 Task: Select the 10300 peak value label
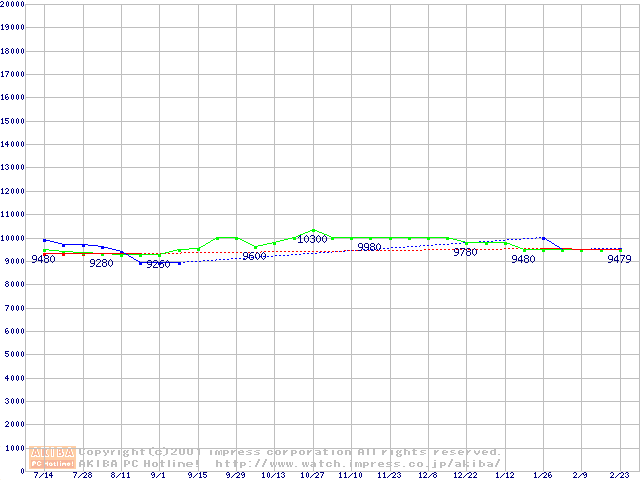[x=313, y=240]
